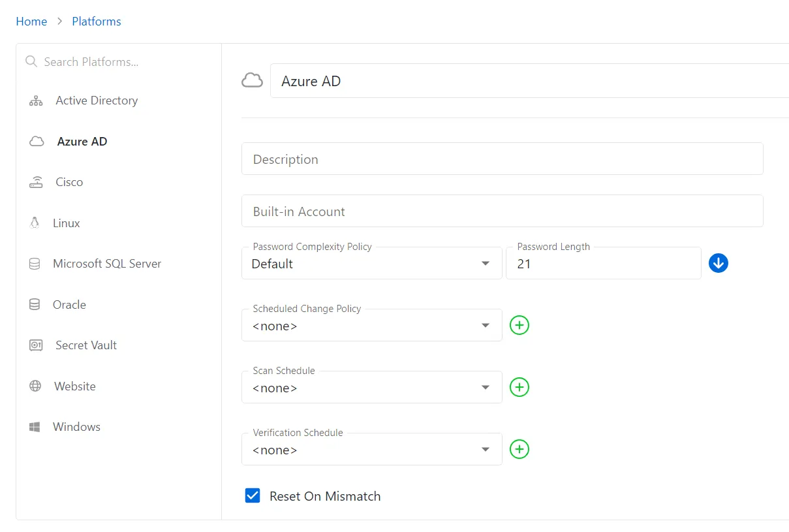Add a new Scan Schedule

tap(519, 386)
